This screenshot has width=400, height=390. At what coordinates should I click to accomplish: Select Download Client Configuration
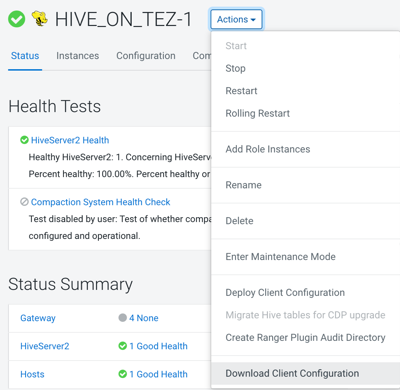292,373
